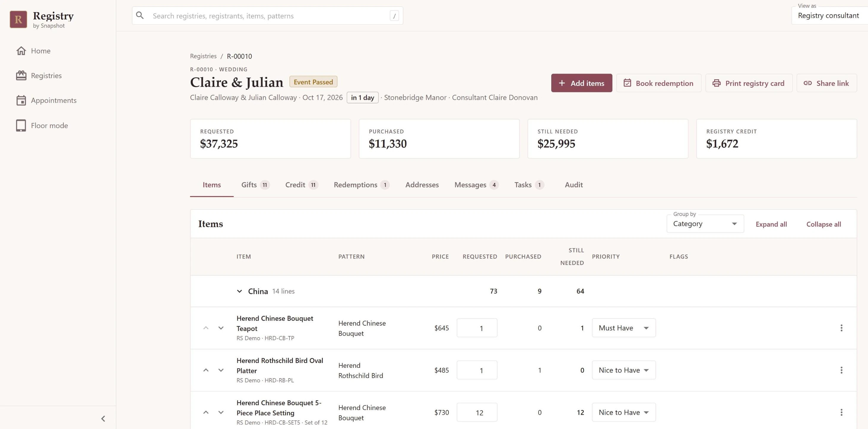Move the Herend Rothschild Bird Oval Platter row down

click(221, 370)
